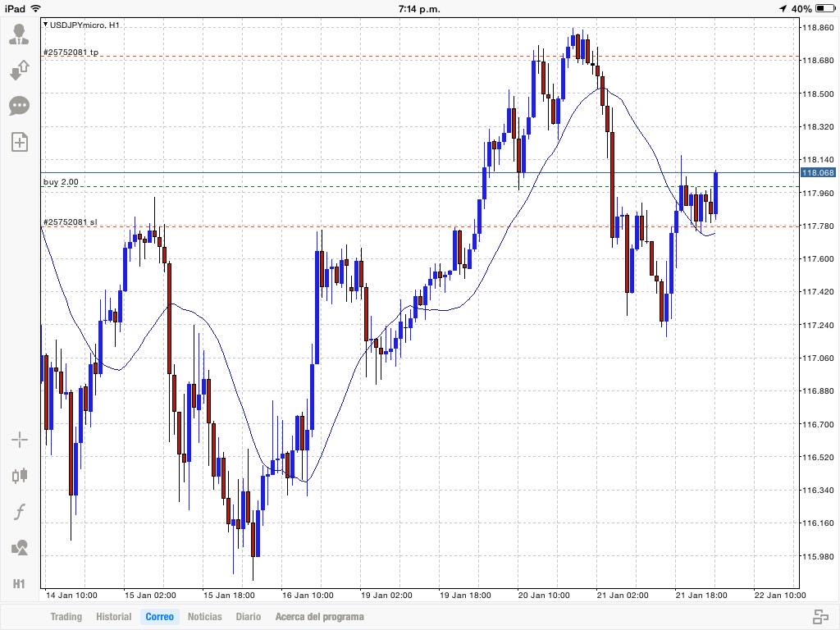Viewport: 840px width, 630px height.
Task: Tap the location arrow in the status bar
Action: (x=783, y=8)
